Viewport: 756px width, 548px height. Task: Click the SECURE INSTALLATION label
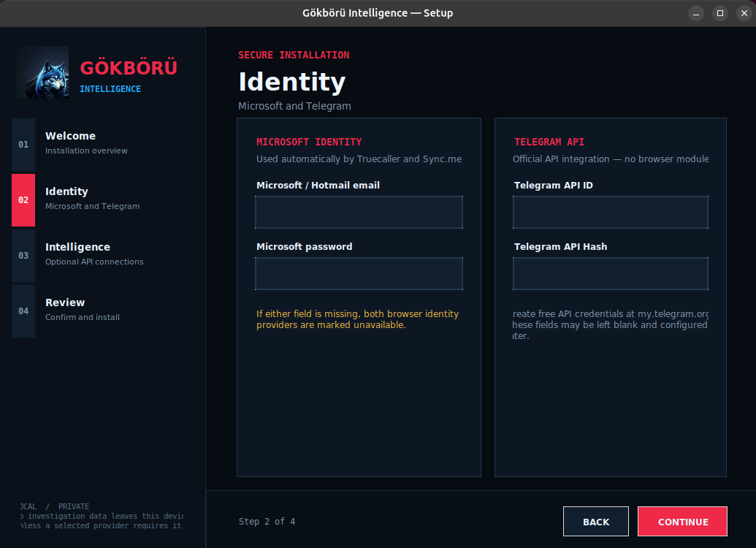click(294, 55)
